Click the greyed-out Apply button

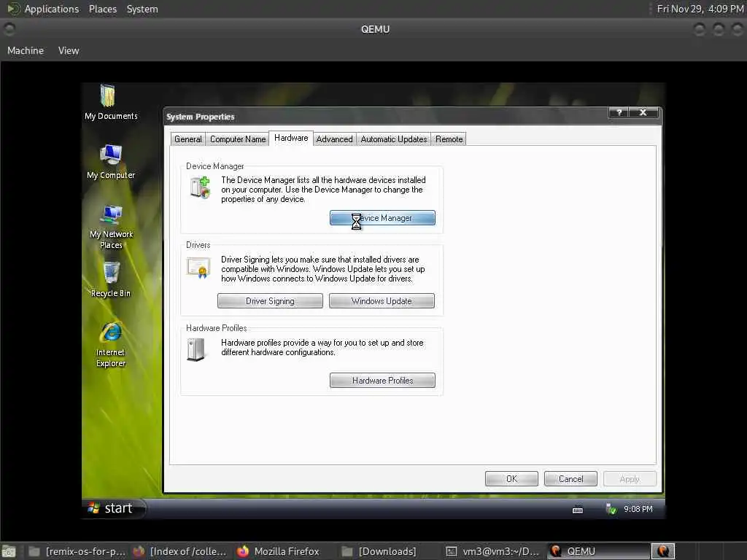tap(630, 479)
